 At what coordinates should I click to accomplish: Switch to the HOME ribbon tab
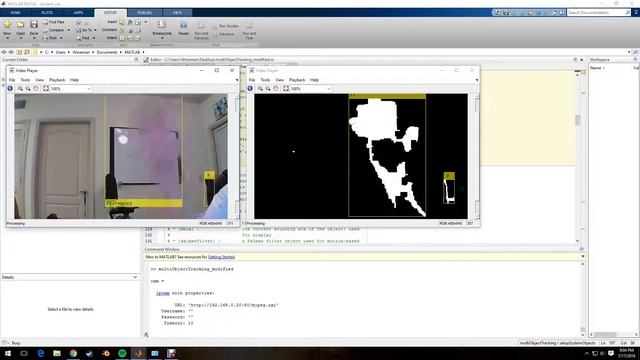click(x=15, y=13)
